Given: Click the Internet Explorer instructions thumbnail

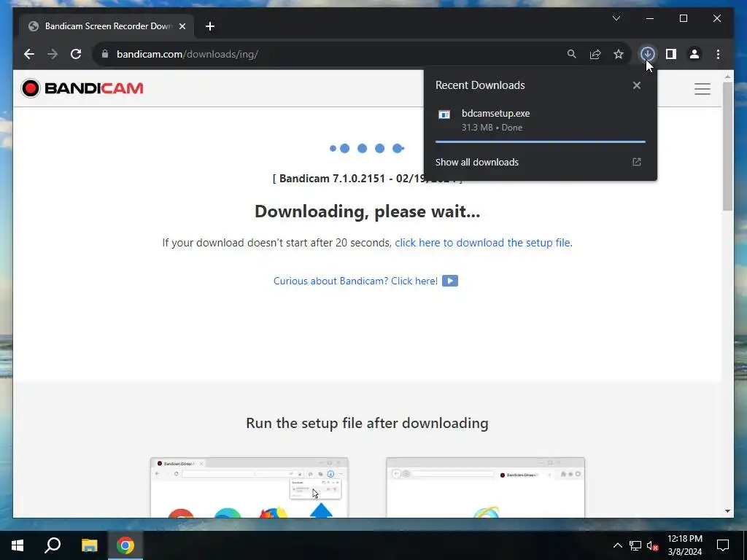Looking at the screenshot, I should pyautogui.click(x=485, y=487).
